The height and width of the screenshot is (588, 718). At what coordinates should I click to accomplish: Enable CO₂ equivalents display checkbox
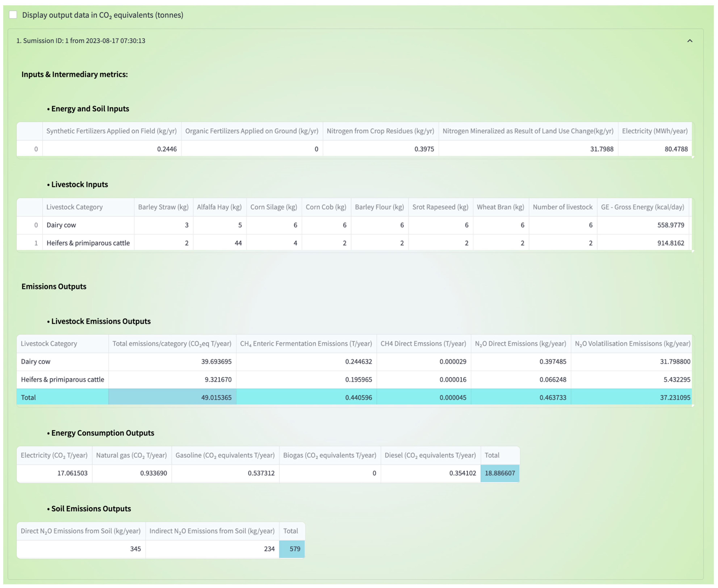(13, 15)
